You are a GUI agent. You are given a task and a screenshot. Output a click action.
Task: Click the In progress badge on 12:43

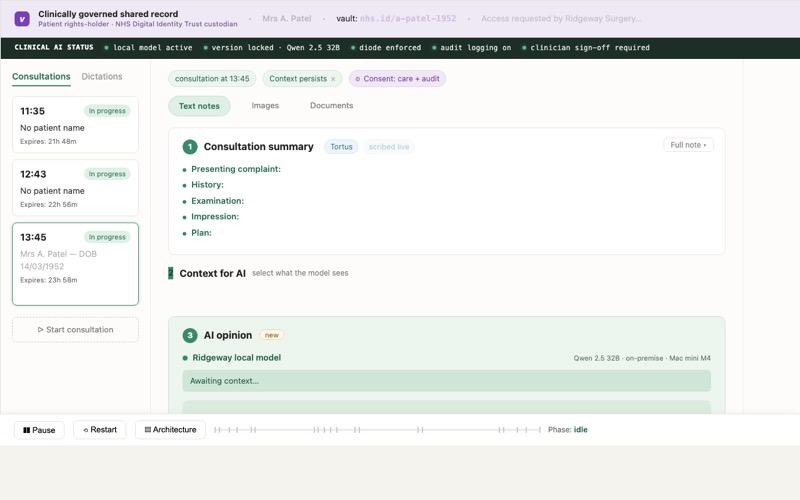[x=107, y=174]
